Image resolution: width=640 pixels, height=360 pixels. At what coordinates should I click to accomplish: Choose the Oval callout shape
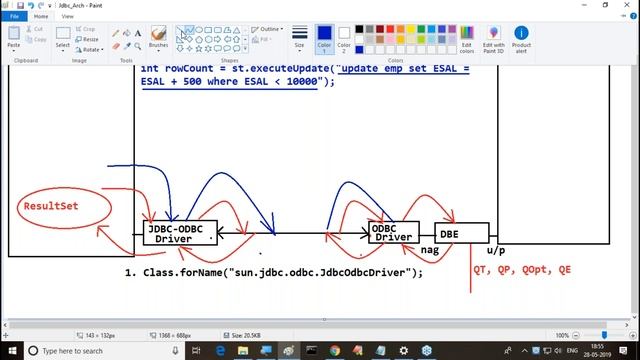[227, 49]
